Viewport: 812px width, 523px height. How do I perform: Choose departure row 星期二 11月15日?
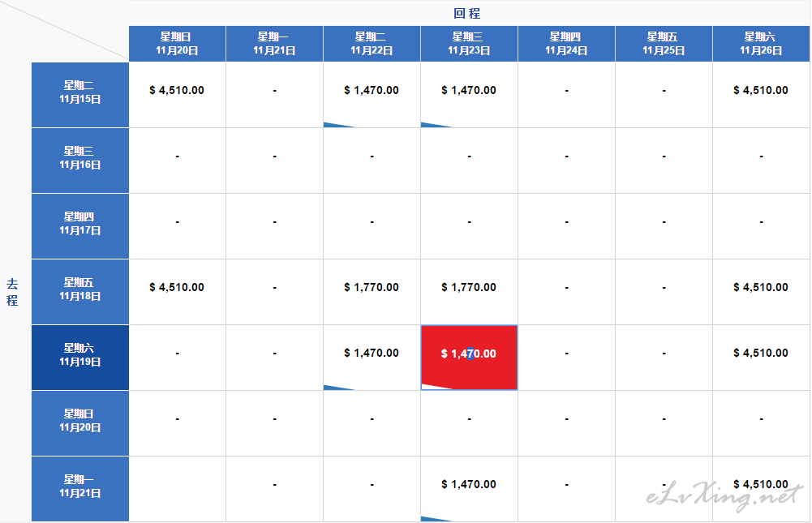(80, 95)
